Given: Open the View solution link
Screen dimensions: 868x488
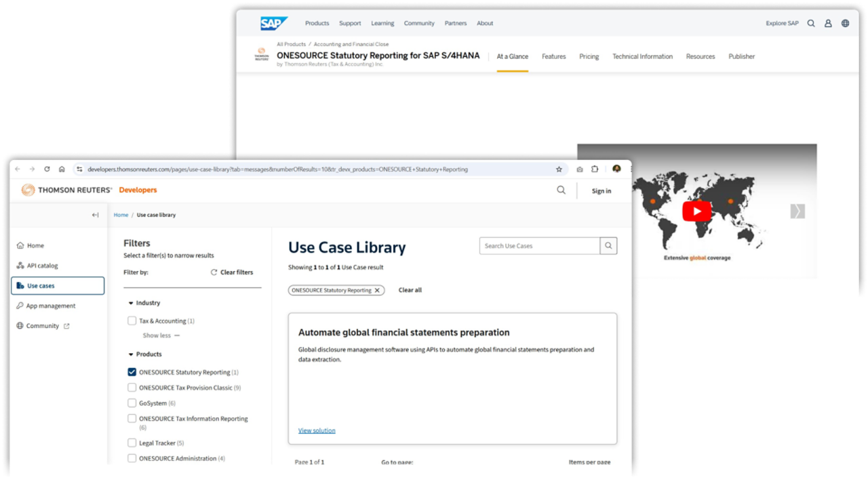Looking at the screenshot, I should pos(317,430).
